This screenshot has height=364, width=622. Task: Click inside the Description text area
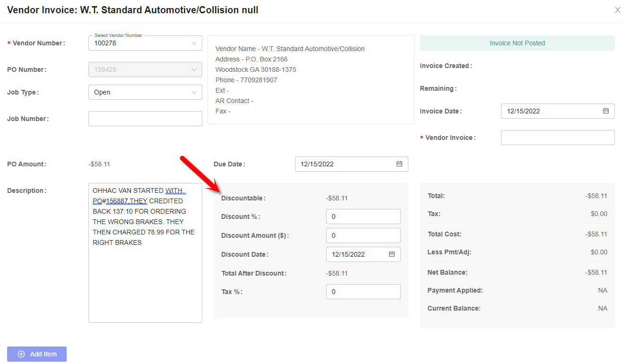pos(145,253)
